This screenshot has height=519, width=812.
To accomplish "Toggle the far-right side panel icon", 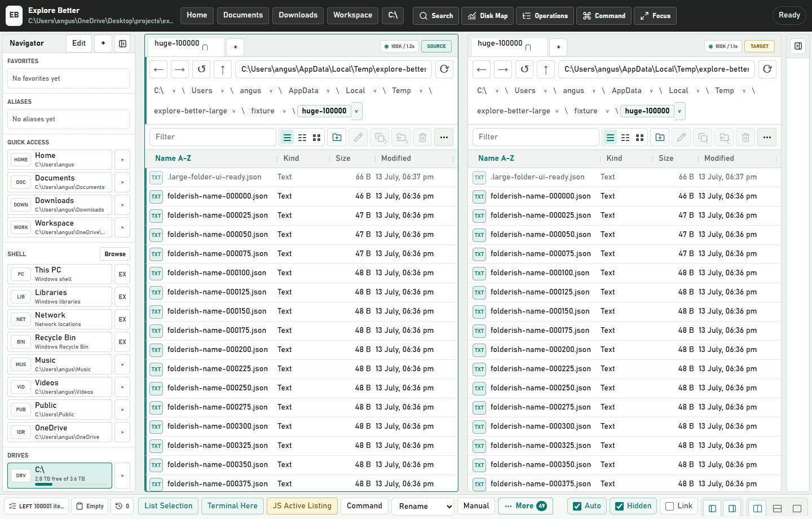I will coord(798,46).
